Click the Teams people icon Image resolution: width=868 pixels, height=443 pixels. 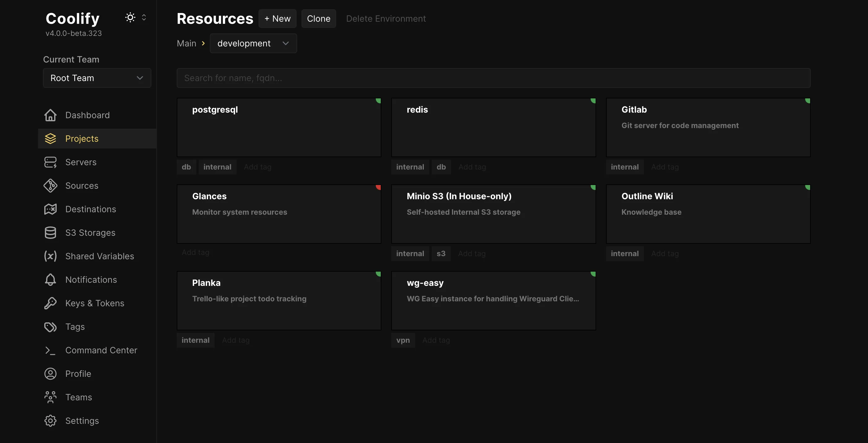pyautogui.click(x=50, y=398)
